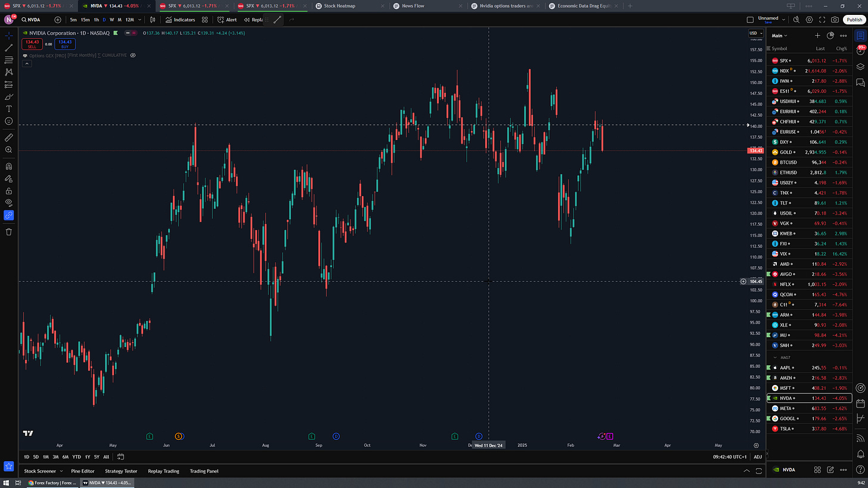This screenshot has height=488, width=868.
Task: Click the Publish button
Action: point(854,20)
